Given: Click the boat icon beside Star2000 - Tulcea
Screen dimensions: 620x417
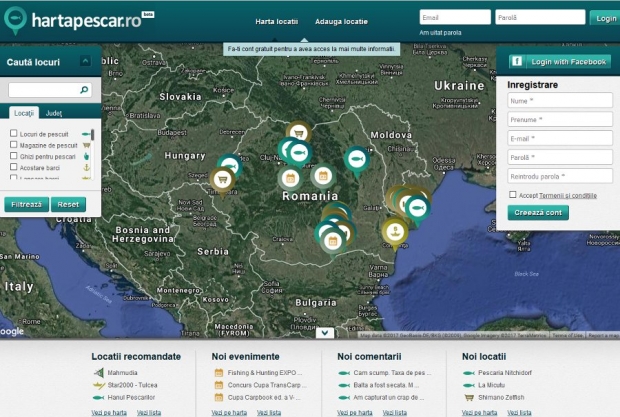Looking at the screenshot, I should click(98, 385).
